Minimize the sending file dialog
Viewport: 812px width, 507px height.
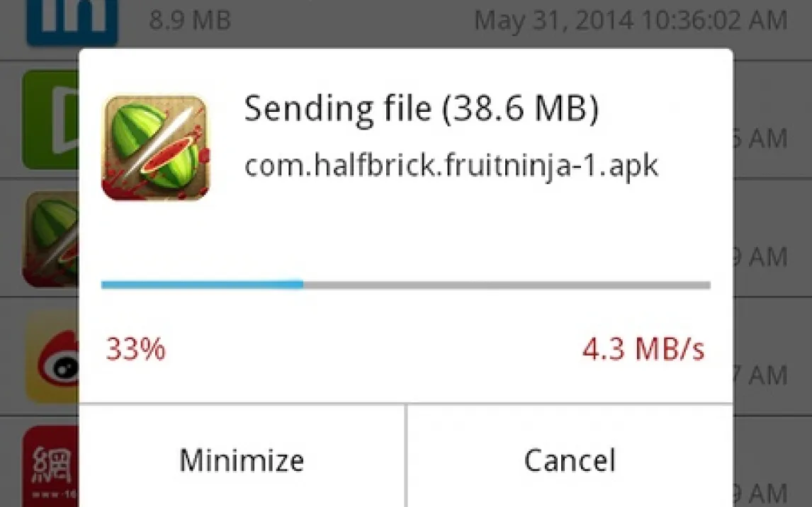pos(242,460)
